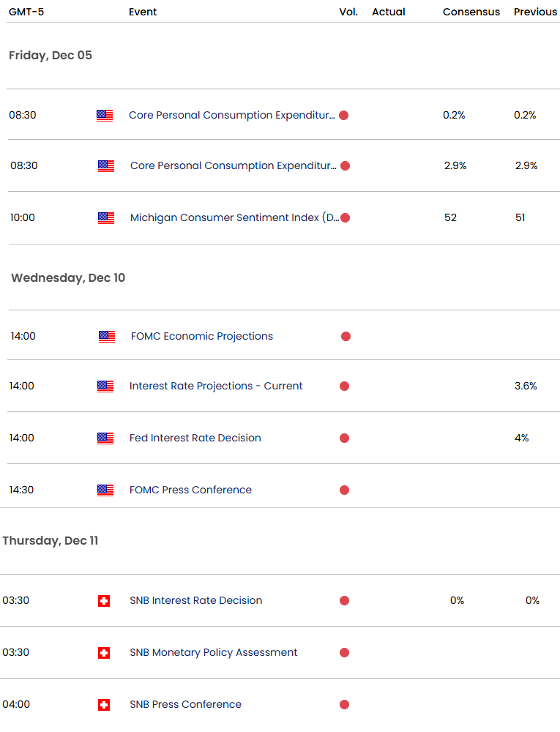Viewport: 560px width, 732px height.
Task: Open the SNB Interest Rate Decision event
Action: tap(195, 601)
